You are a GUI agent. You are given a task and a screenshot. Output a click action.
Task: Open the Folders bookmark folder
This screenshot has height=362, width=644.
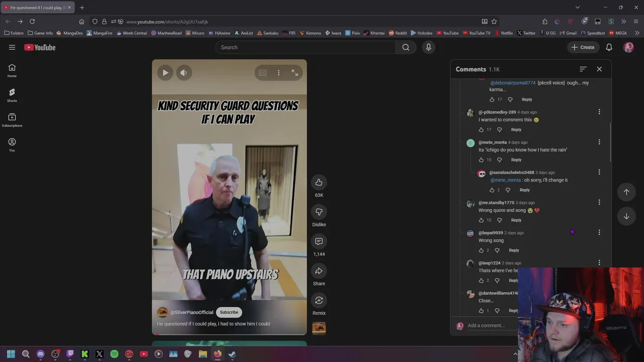[14, 33]
